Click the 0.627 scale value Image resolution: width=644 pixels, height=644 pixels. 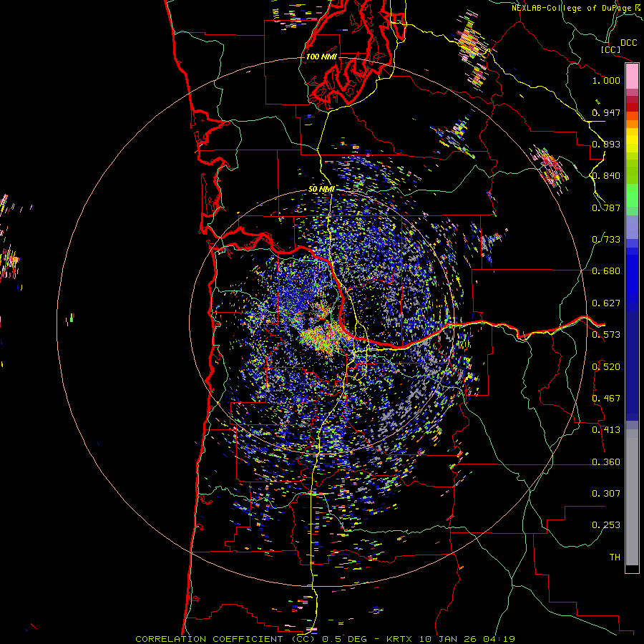[x=606, y=303]
